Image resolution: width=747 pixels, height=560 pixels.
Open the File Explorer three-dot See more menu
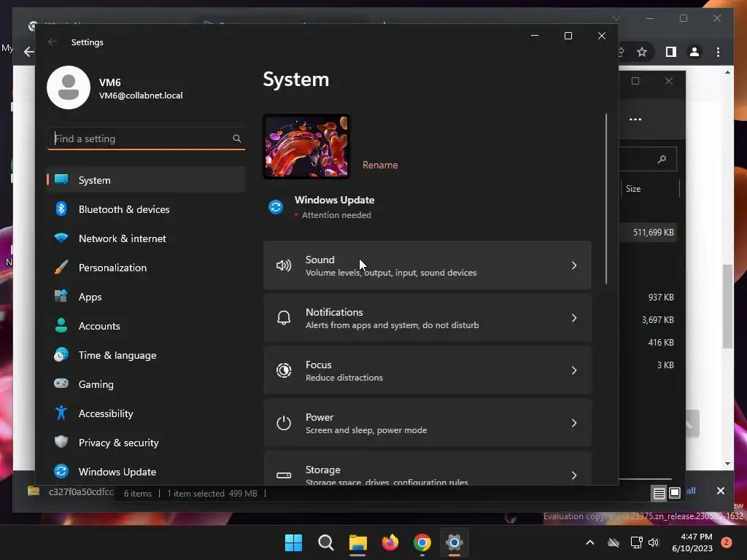point(635,119)
